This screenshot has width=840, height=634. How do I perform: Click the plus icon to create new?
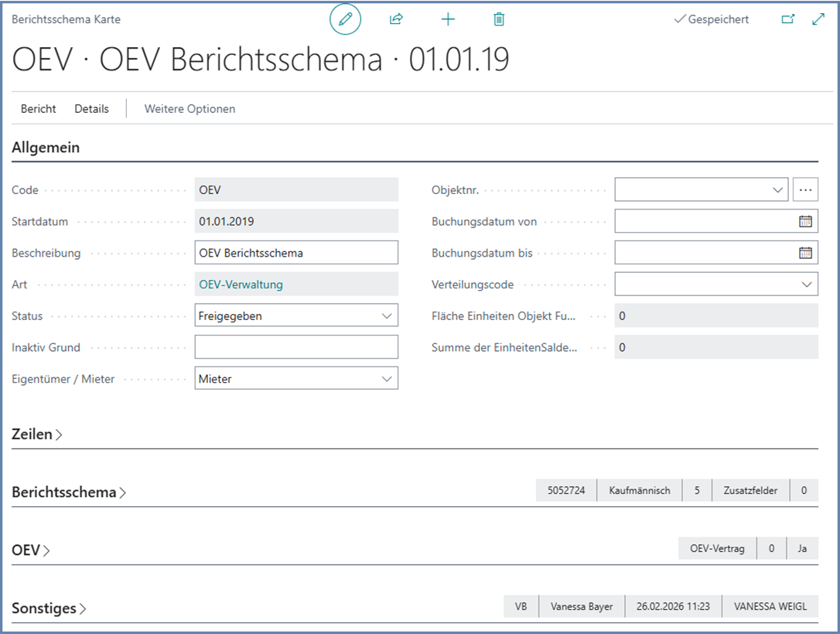pyautogui.click(x=448, y=19)
